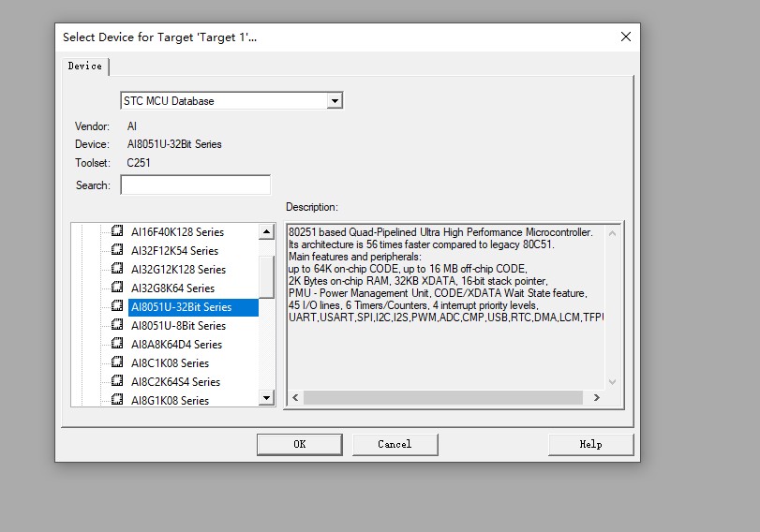The image size is (760, 532).
Task: Click chip icon beside AI8G1K08 Series
Action: 117,399
